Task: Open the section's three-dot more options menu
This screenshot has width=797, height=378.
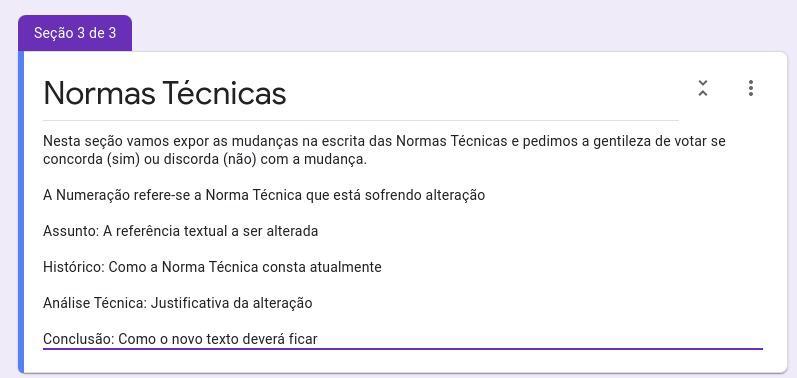Action: 751,88
